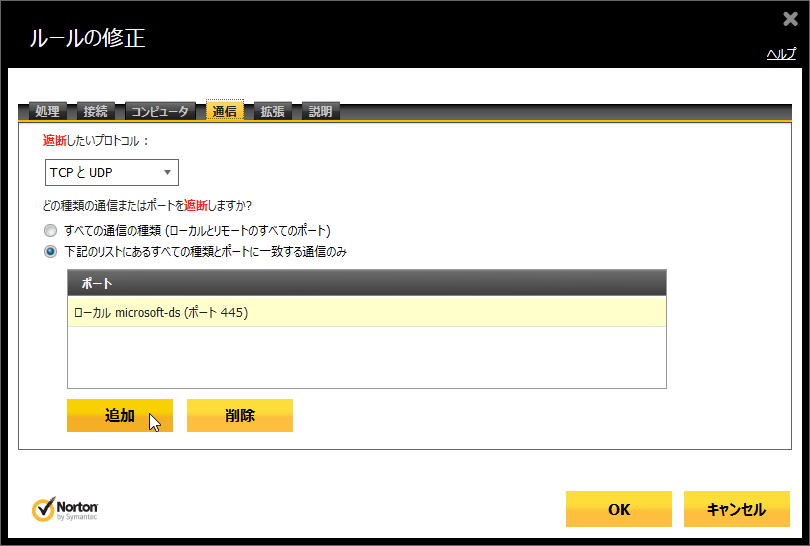Confirm changes with the OK button
Viewport: 810px width, 546px height.
click(618, 509)
